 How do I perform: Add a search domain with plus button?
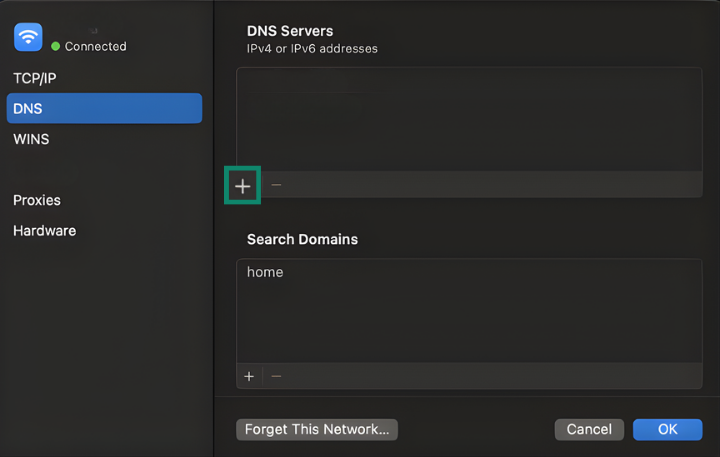pos(249,377)
